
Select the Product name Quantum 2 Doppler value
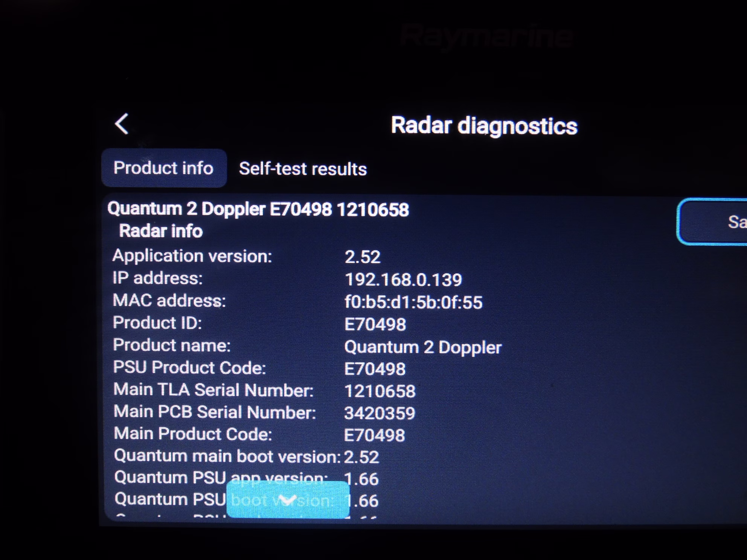(x=423, y=347)
